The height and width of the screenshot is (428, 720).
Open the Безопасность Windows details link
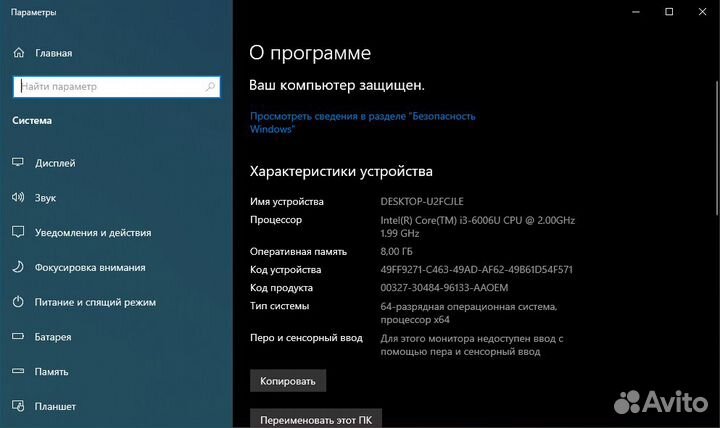(362, 123)
